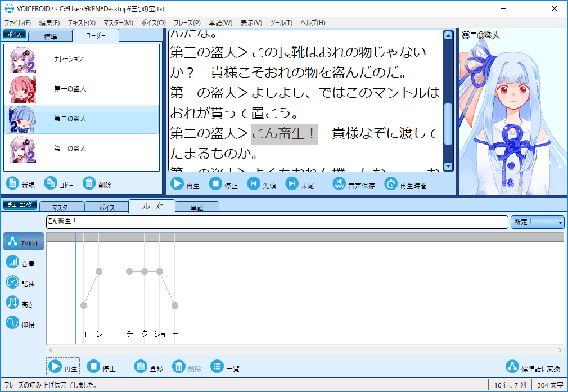The height and width of the screenshot is (392, 568).
Task: Open the マスター(M) menu
Action: (119, 23)
